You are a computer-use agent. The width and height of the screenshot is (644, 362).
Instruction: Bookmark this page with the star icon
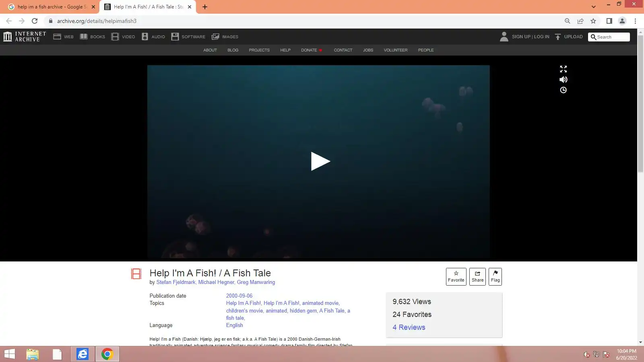click(x=593, y=21)
